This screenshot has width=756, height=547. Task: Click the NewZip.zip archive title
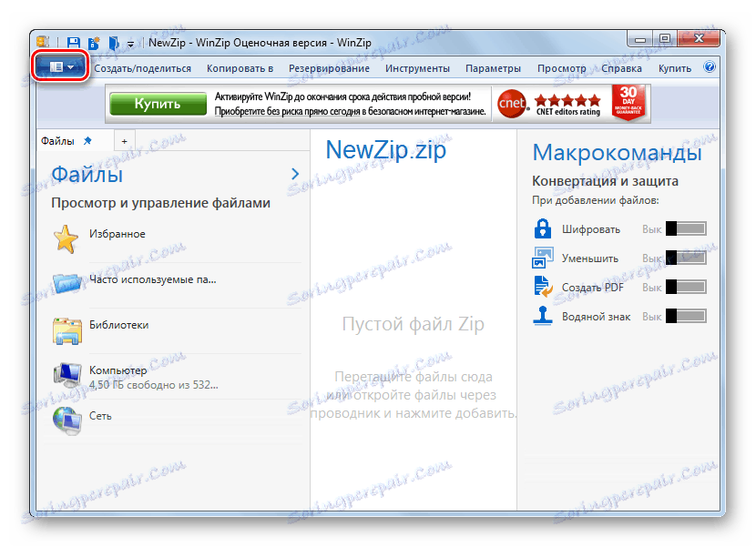click(385, 150)
